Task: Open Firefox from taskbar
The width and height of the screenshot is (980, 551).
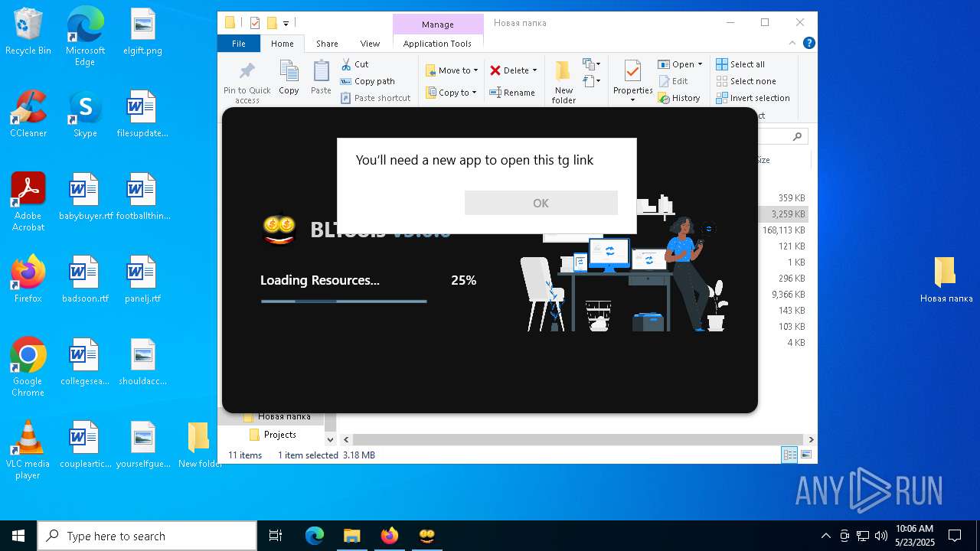Action: [389, 536]
